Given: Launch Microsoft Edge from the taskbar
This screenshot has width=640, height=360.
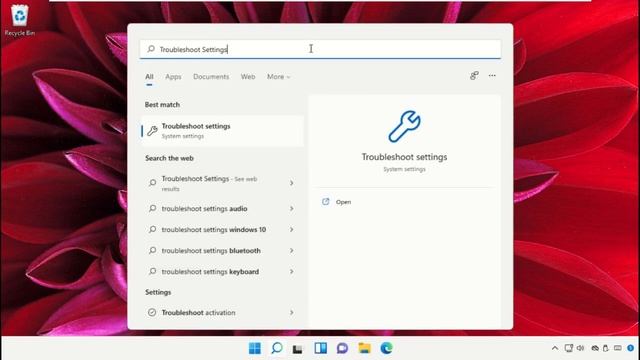Looking at the screenshot, I should (x=386, y=348).
